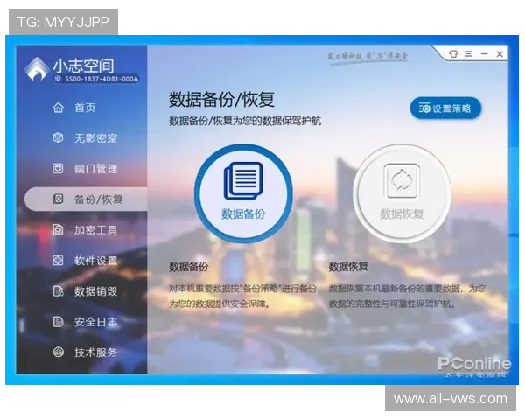
Task: Click the document stack icon for 数据备份
Action: click(x=243, y=181)
